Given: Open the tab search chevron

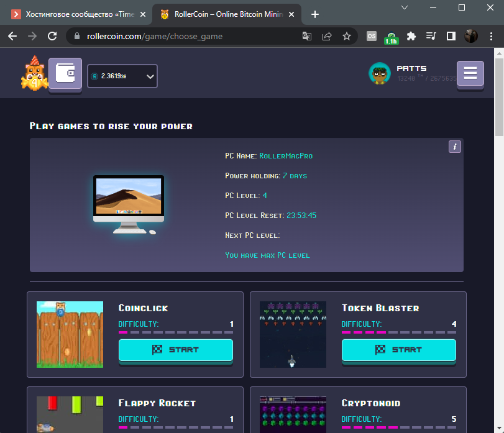Looking at the screenshot, I should 405,7.
